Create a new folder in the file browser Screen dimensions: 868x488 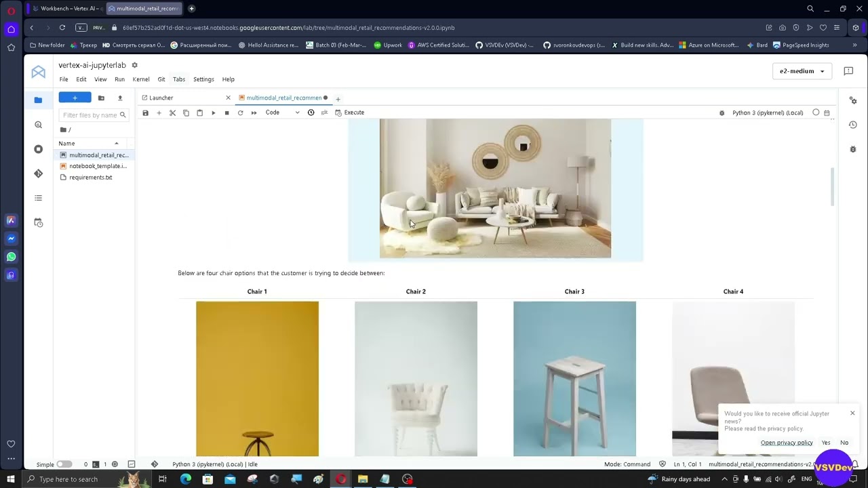pos(101,98)
